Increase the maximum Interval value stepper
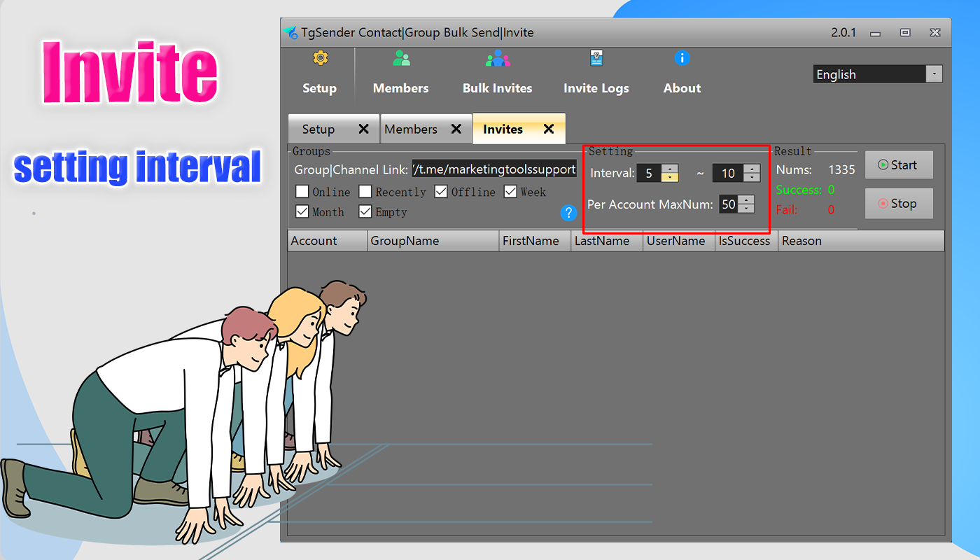980x560 pixels. tap(752, 169)
